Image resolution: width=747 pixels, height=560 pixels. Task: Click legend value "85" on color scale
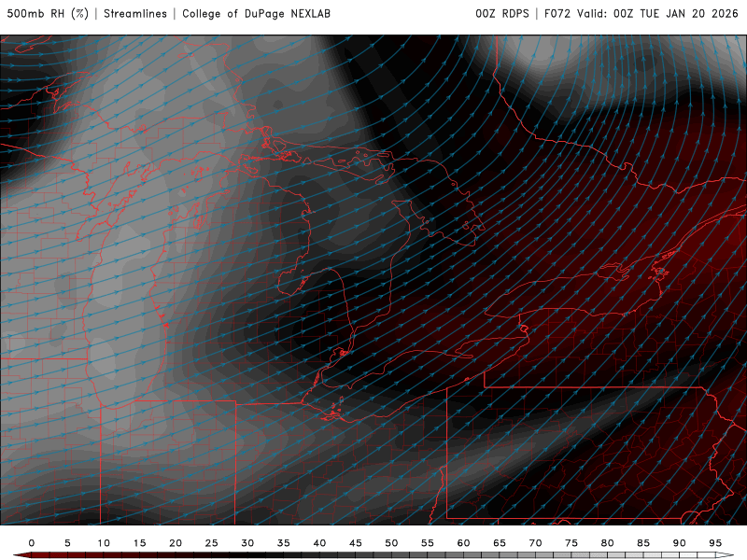coord(643,543)
